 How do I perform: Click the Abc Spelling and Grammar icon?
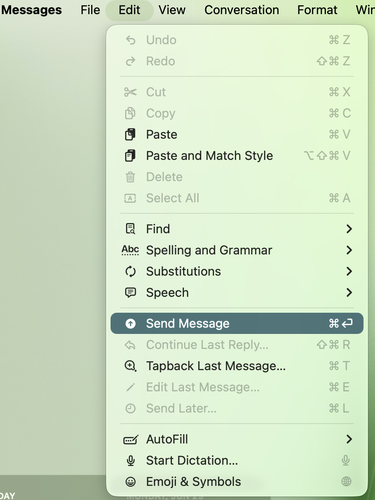click(x=130, y=250)
